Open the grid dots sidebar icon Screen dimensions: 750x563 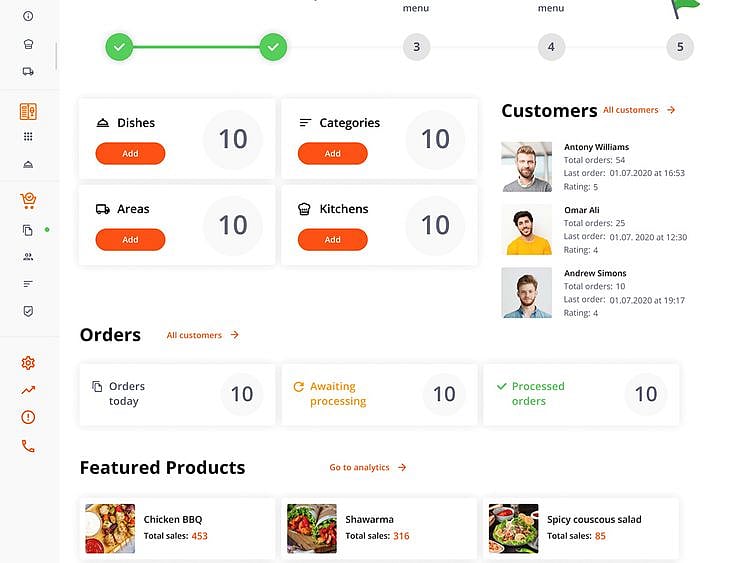[28, 137]
